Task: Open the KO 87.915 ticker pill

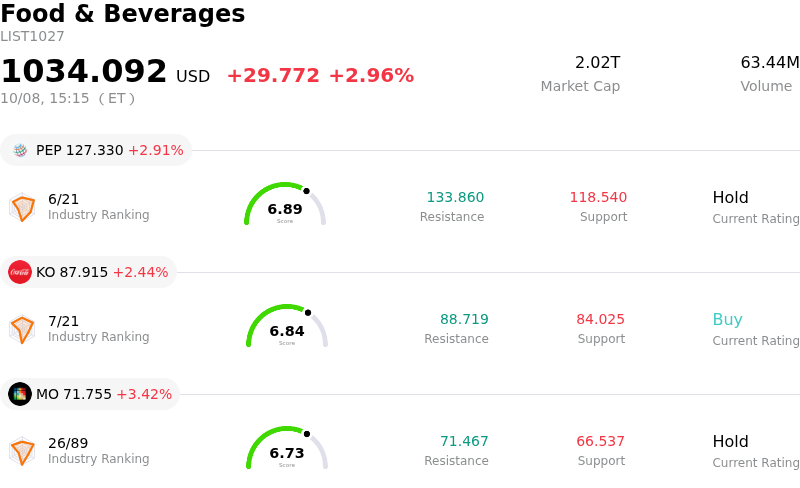Action: [x=88, y=272]
